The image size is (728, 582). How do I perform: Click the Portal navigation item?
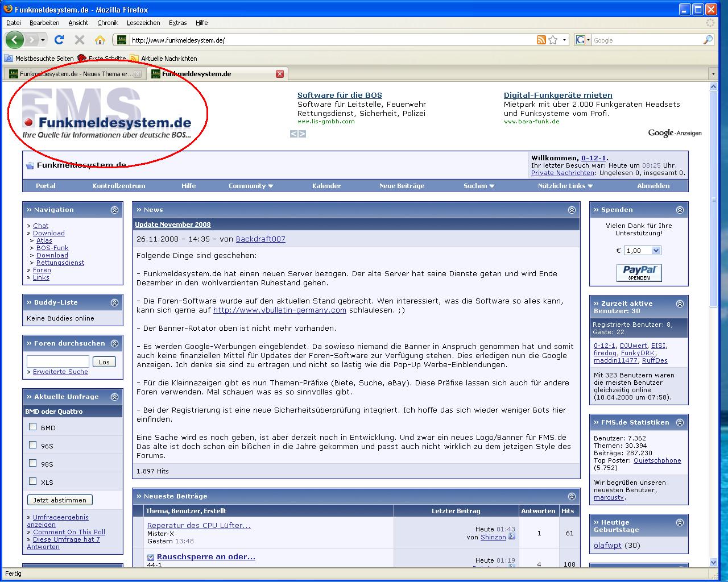[46, 186]
